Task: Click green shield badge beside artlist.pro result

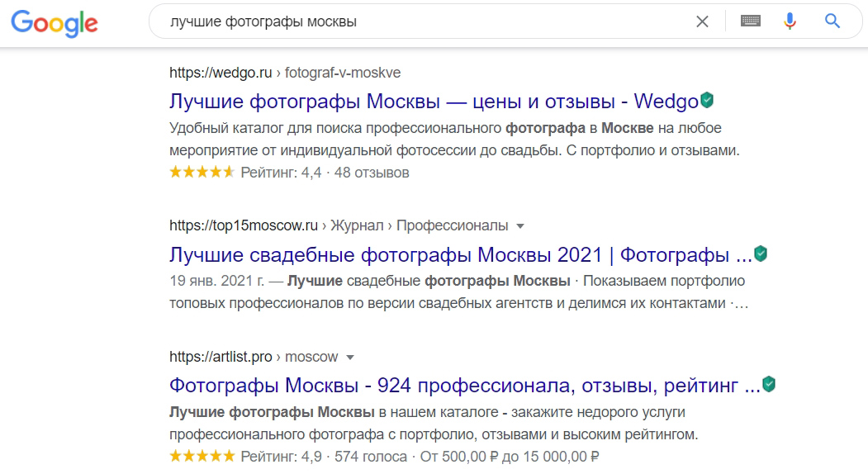Action: (x=769, y=384)
